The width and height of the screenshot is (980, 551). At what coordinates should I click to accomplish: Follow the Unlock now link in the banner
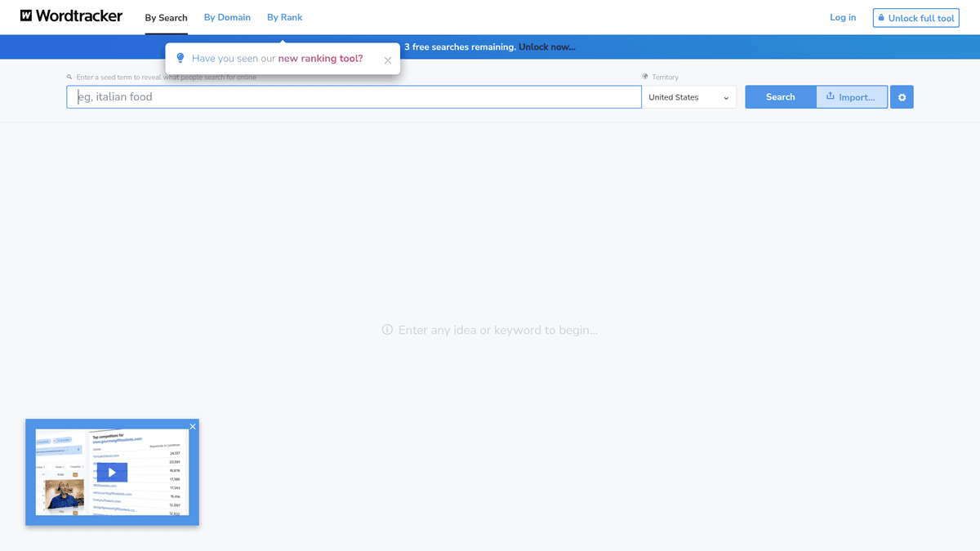coord(547,47)
